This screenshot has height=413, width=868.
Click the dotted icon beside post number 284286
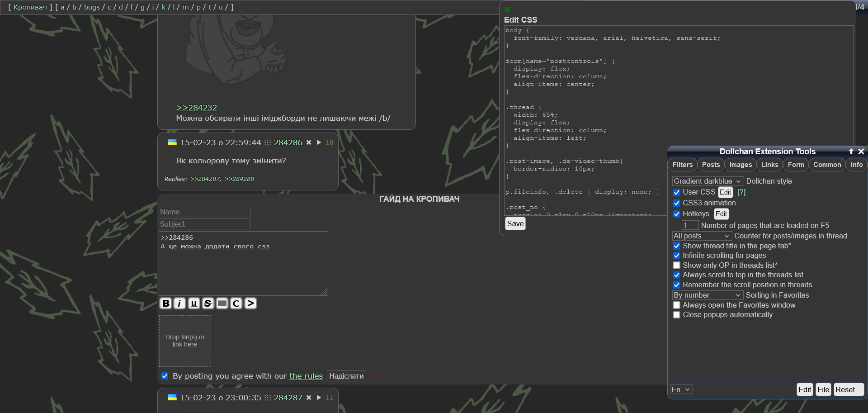pos(268,142)
